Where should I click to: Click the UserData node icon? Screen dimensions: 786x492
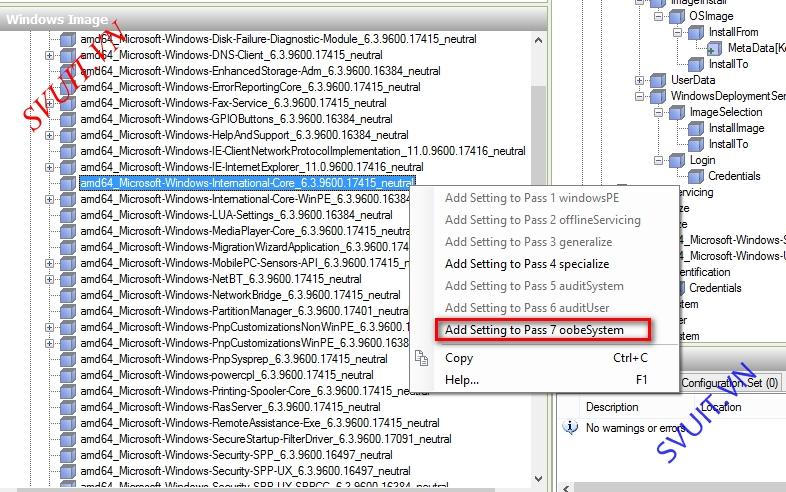pyautogui.click(x=658, y=80)
